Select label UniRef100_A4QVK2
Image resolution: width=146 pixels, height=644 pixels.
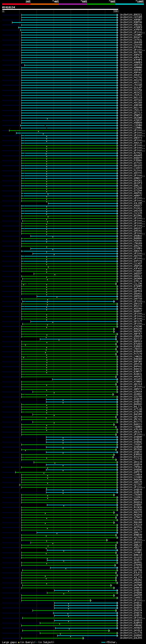coord(131,376)
